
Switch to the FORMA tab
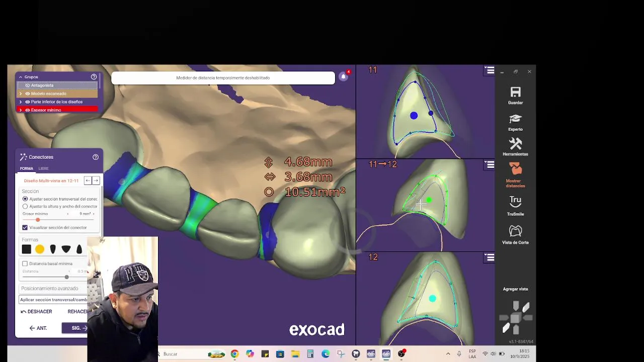click(x=27, y=168)
